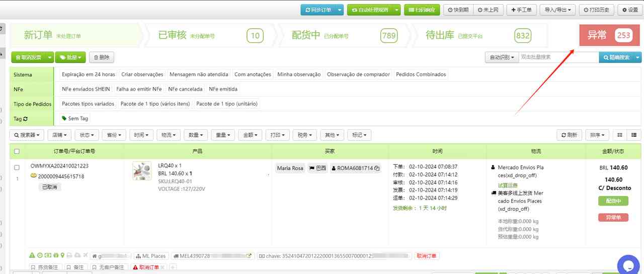The height and width of the screenshot is (274, 644).
Task: Toggle the Sem Tag filter
Action: pos(74,119)
